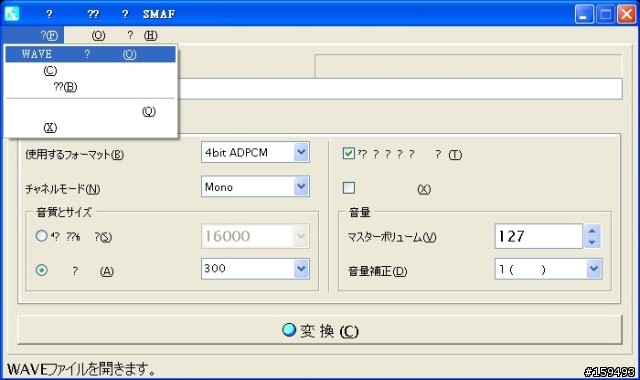Open the (H) help menu

pos(142,36)
